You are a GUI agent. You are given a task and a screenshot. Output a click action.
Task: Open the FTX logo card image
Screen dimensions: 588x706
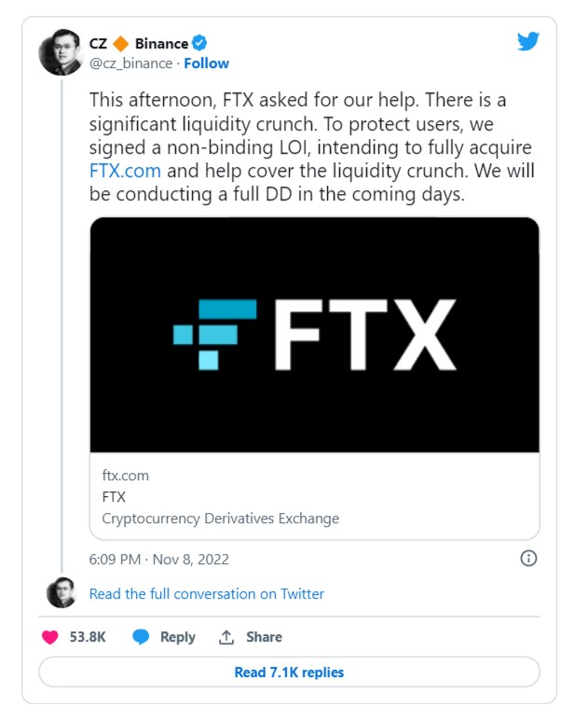(x=314, y=335)
